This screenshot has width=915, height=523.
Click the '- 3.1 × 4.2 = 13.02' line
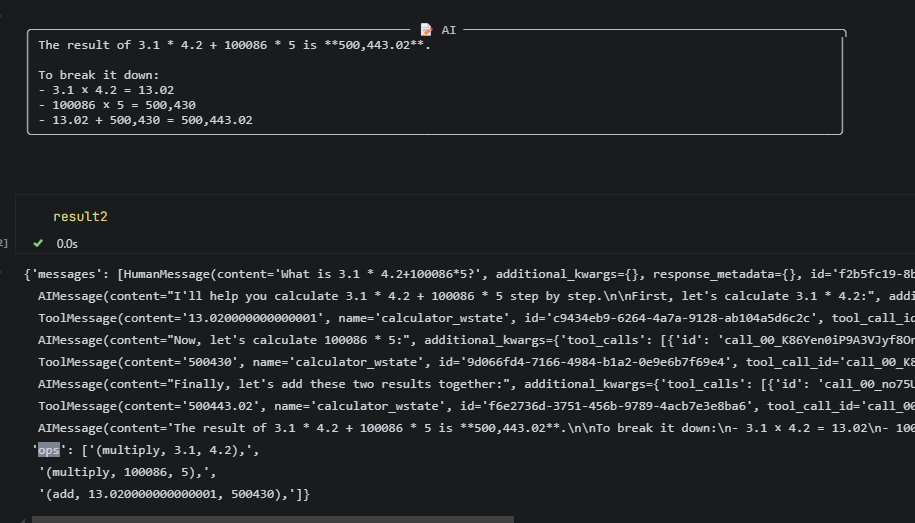106,90
